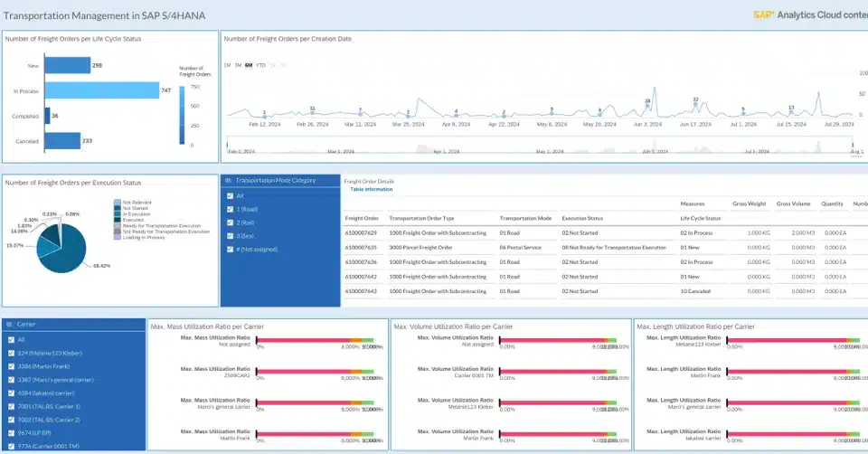Select the 1M time range
The image size is (868, 454).
click(x=227, y=65)
